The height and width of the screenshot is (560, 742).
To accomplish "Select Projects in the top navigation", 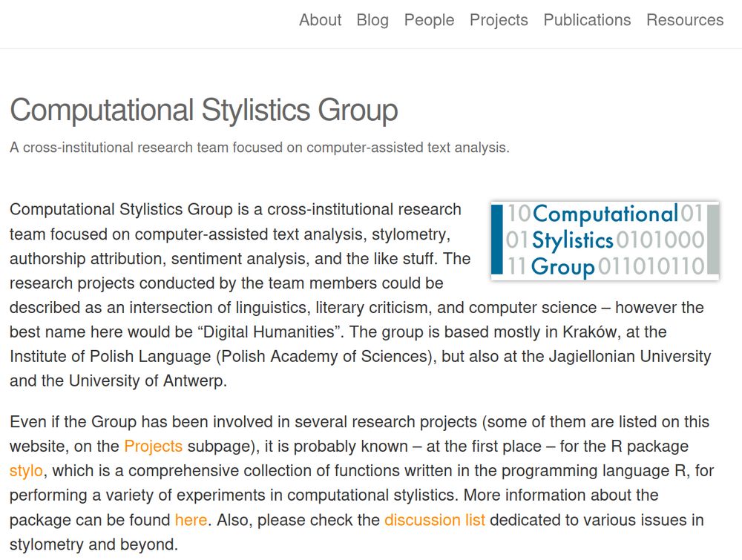I will tap(499, 20).
